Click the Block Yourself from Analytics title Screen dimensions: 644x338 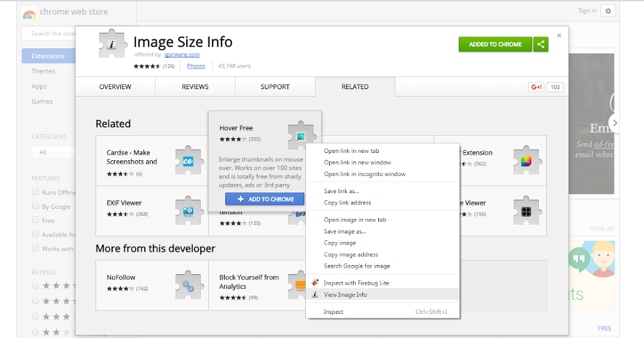point(249,282)
